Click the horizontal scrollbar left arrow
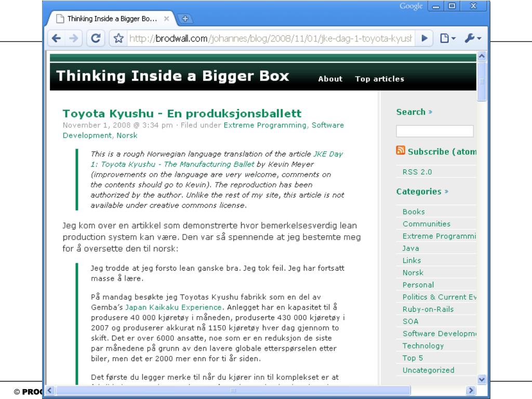This screenshot has width=532, height=399. [49, 390]
